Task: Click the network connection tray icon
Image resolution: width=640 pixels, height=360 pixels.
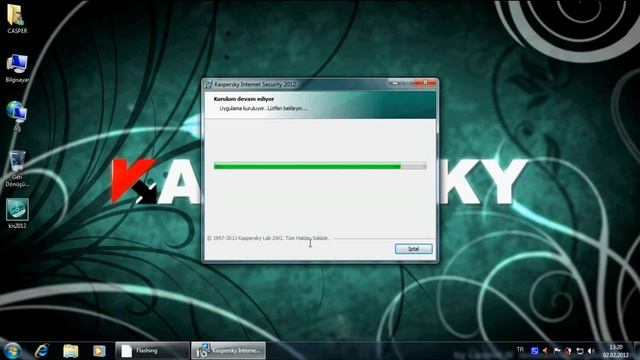Action: coord(580,351)
